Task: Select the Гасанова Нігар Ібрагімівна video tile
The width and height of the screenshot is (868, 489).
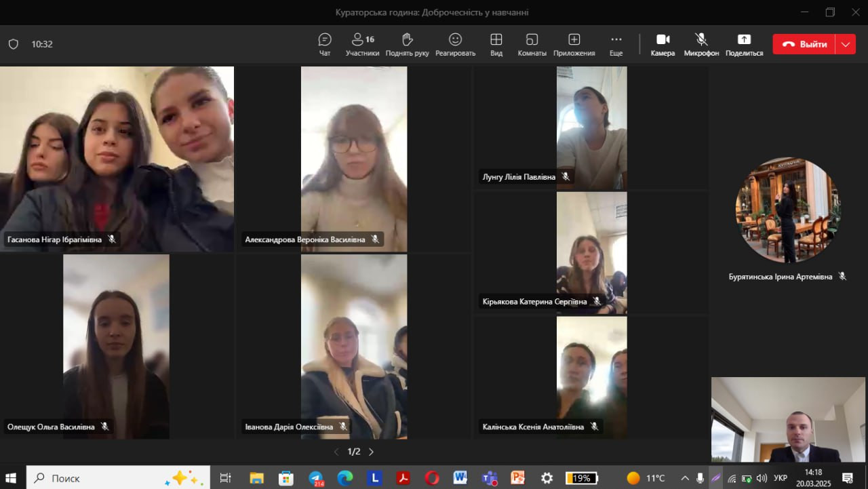Action: tap(117, 159)
